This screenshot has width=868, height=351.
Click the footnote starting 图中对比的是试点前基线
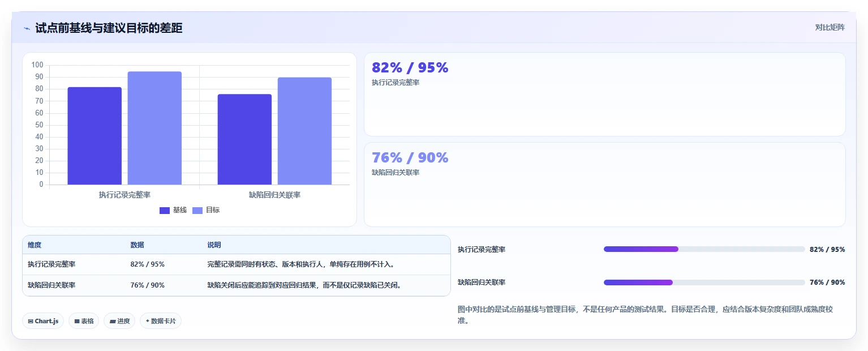(x=645, y=315)
